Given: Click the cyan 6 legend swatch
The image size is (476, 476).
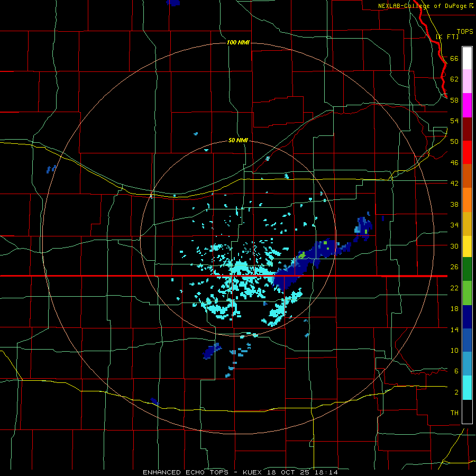Looking at the screenshot, I should pyautogui.click(x=467, y=388).
